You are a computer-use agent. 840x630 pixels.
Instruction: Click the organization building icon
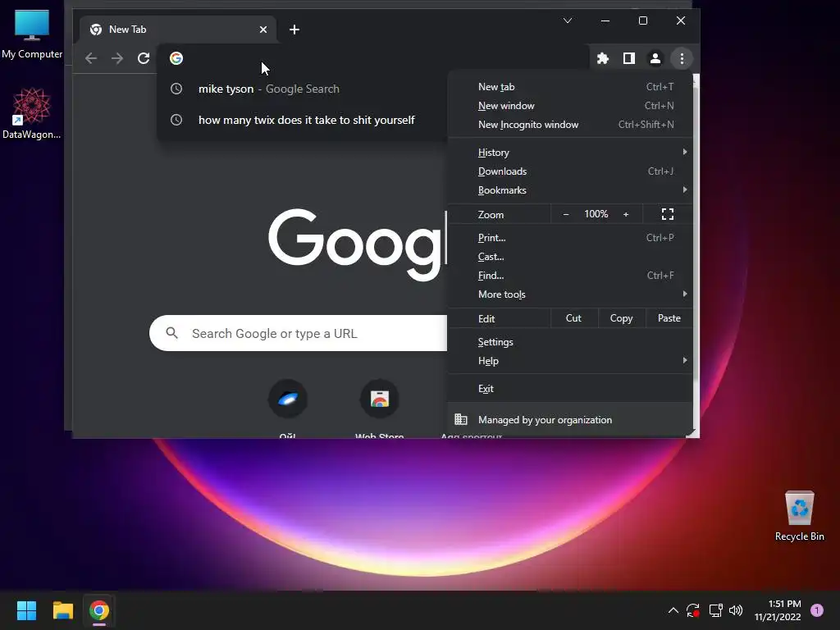461,419
